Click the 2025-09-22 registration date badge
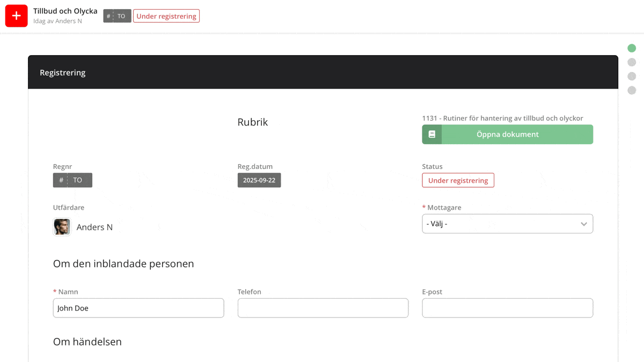Viewport: 644px width, 362px height. 259,180
